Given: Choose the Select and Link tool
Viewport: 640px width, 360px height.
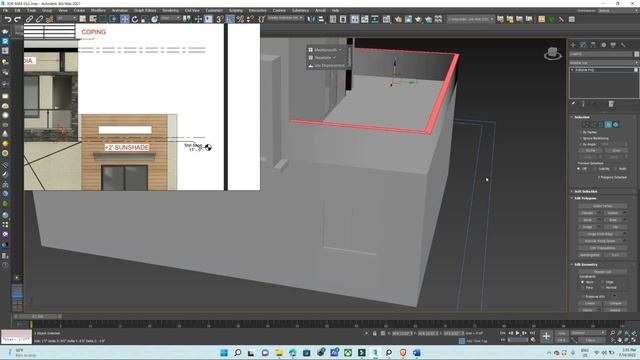Looking at the screenshot, I should pyautogui.click(x=29, y=19).
